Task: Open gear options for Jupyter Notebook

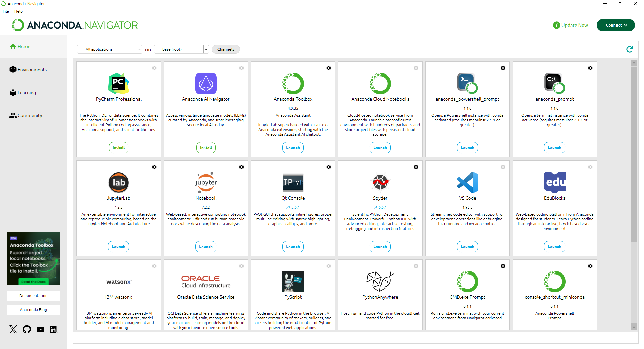Action: [241, 167]
